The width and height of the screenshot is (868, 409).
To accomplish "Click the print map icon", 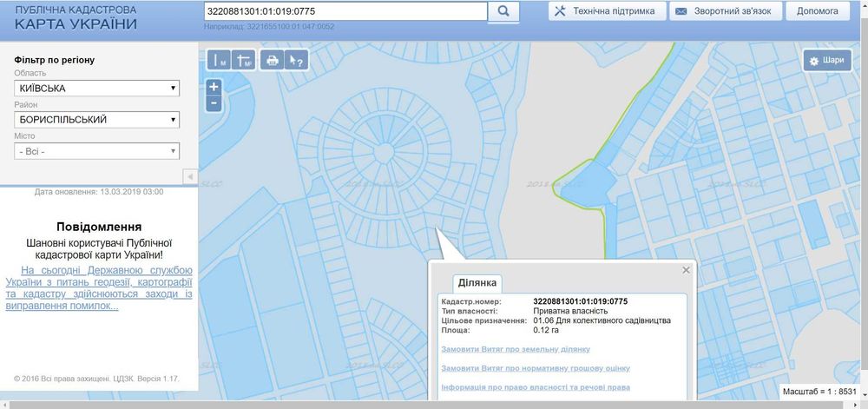I will 272,60.
